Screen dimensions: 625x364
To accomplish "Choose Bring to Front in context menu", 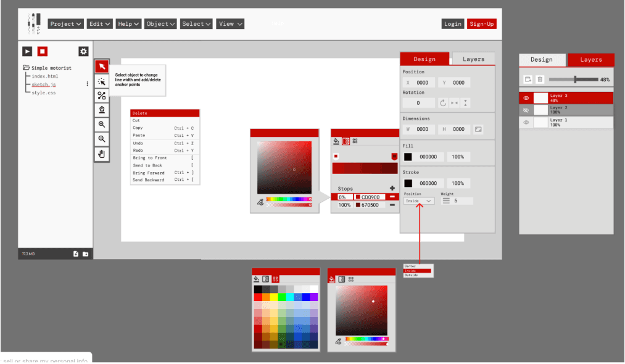I will click(x=165, y=158).
